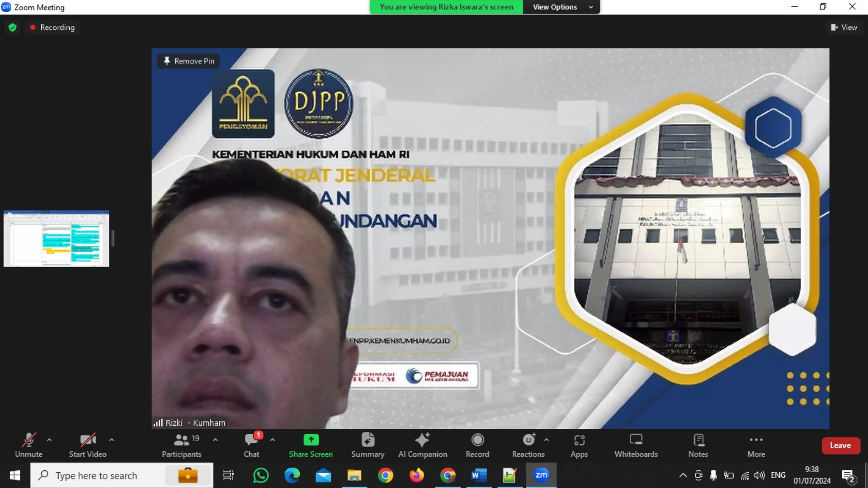Image resolution: width=868 pixels, height=488 pixels.
Task: Open the volume control in tray
Action: pos(759,475)
